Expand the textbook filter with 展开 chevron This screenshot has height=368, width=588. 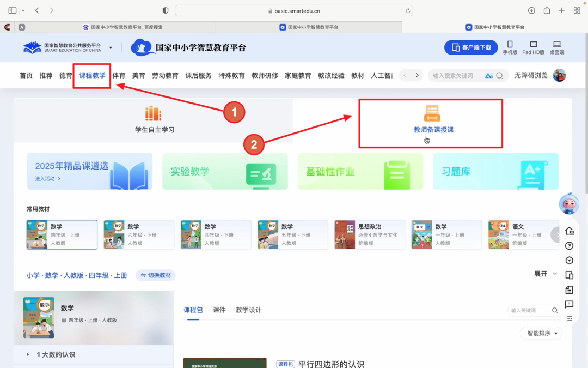click(x=544, y=274)
